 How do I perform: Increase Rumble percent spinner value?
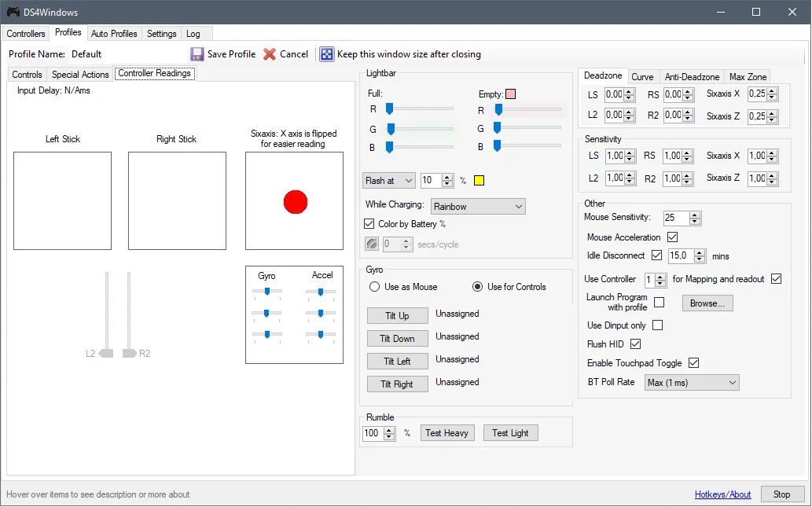pyautogui.click(x=389, y=430)
